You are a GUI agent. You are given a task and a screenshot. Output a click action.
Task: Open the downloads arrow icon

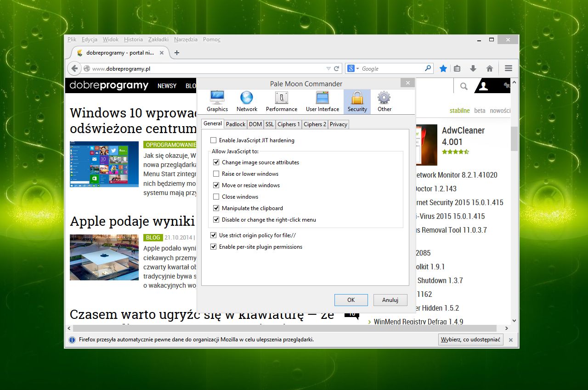pyautogui.click(x=473, y=68)
